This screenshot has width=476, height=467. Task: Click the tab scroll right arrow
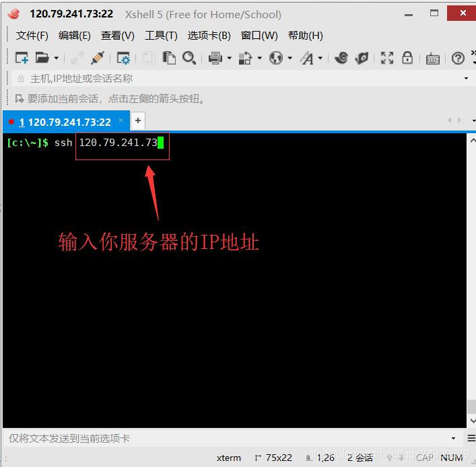point(459,120)
